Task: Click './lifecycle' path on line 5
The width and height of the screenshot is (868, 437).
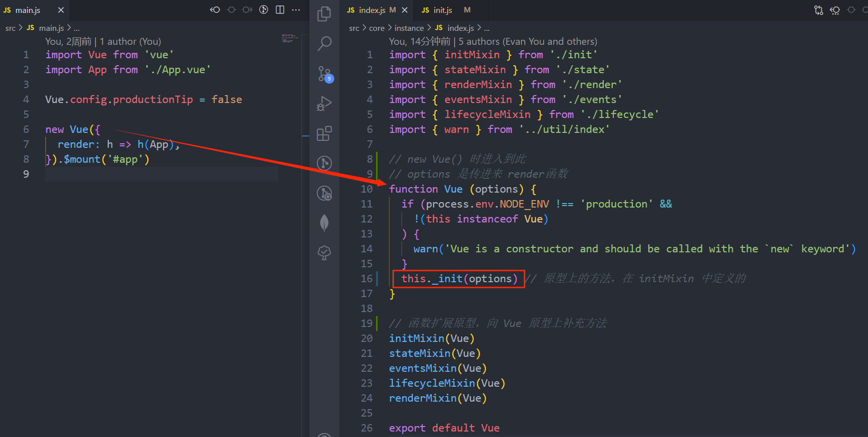Action: coord(619,114)
